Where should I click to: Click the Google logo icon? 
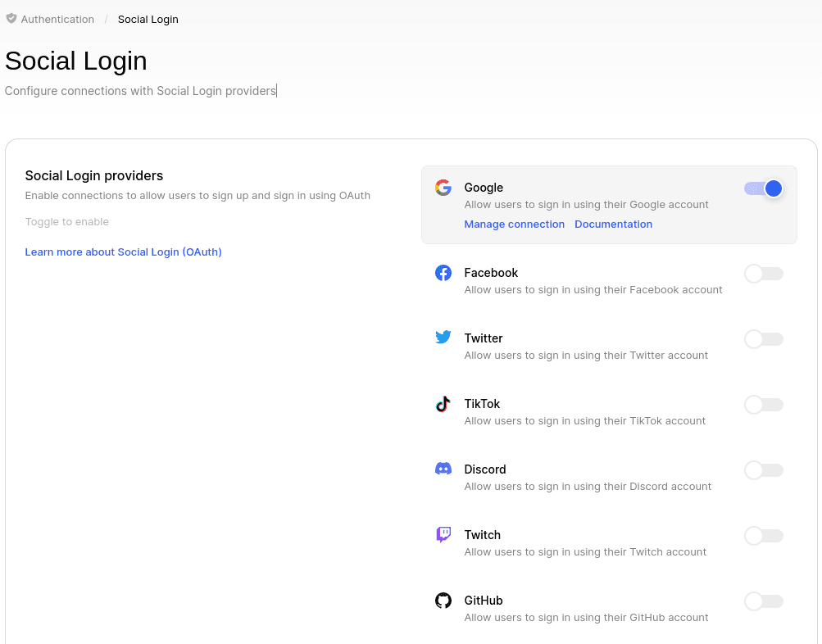click(x=443, y=188)
